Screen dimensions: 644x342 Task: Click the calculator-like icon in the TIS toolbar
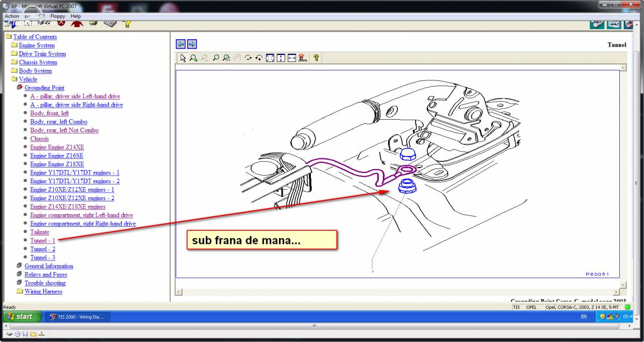tap(110, 23)
